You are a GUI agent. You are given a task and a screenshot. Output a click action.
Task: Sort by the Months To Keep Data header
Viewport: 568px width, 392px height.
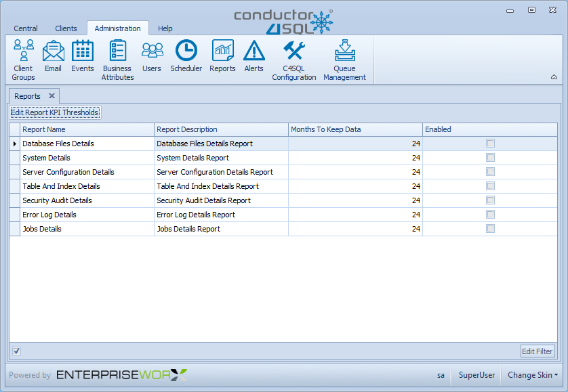pyautogui.click(x=355, y=129)
